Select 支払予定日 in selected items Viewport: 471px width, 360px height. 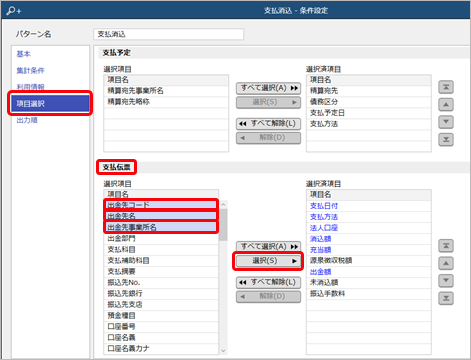click(x=369, y=113)
